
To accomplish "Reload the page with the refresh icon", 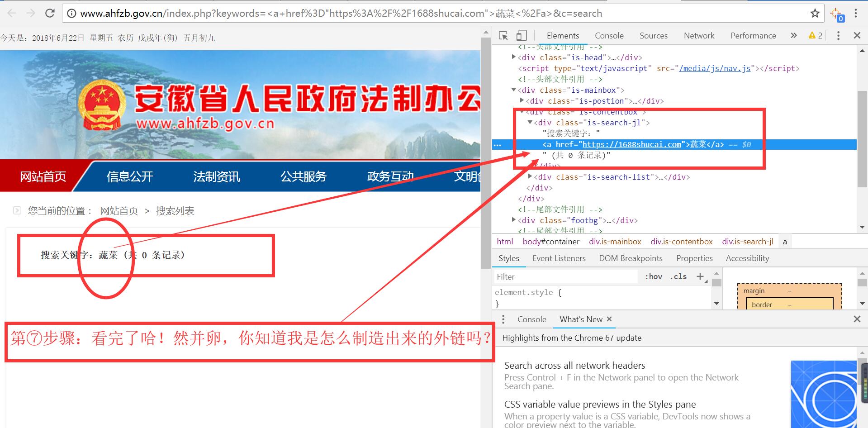I will click(x=50, y=14).
